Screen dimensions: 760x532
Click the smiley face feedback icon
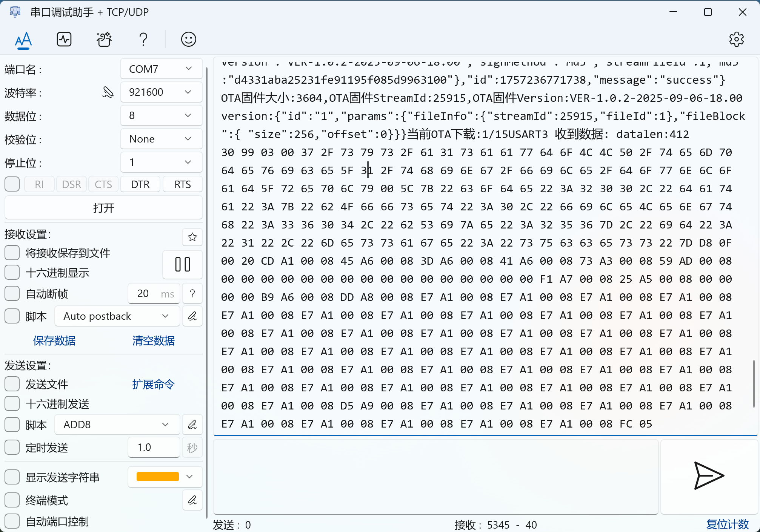click(188, 39)
